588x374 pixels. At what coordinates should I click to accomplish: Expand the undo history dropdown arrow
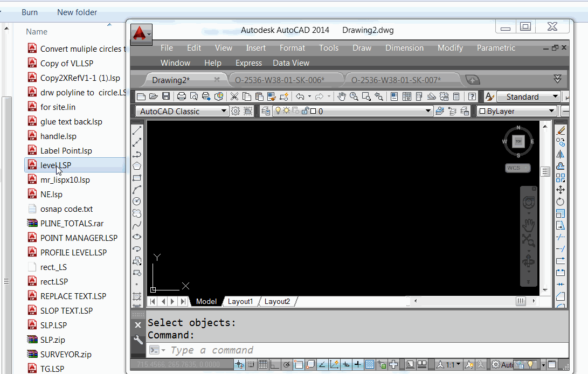309,96
